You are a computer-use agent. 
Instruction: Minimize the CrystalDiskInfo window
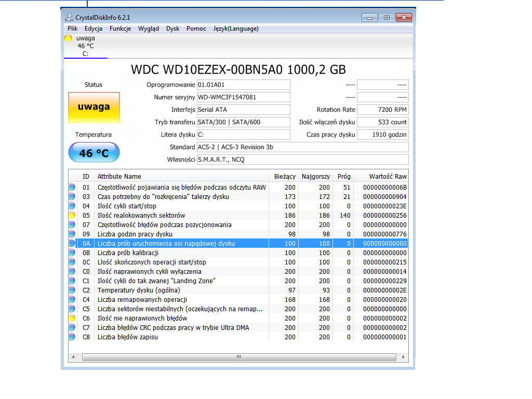click(369, 17)
